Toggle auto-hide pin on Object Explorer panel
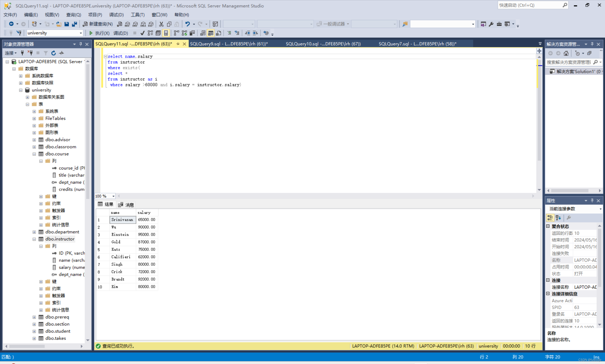 tap(80, 44)
